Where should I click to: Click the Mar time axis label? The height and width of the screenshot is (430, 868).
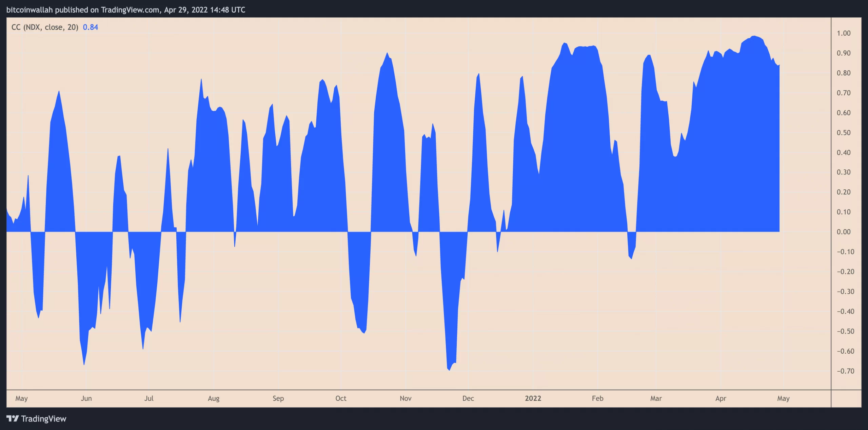(656, 398)
